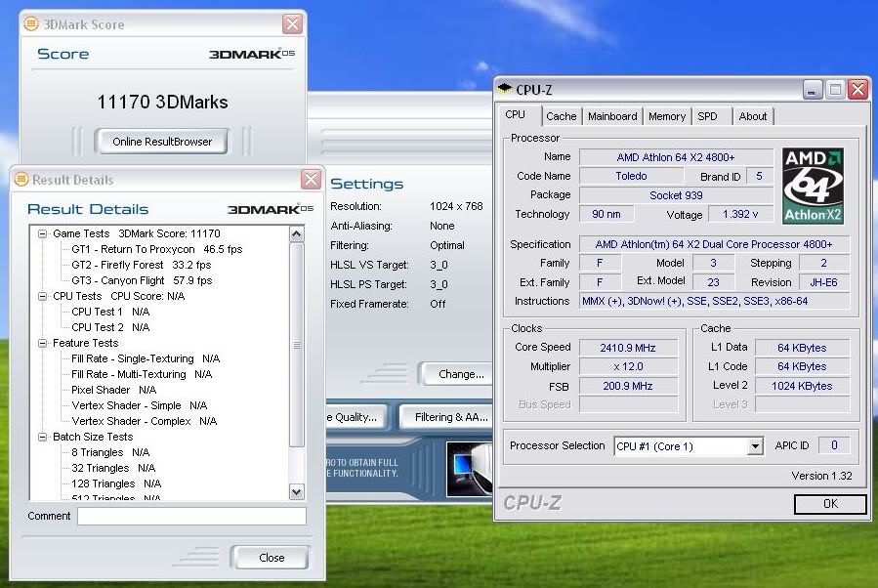Open the Quality... options button
878x588 pixels.
point(355,417)
